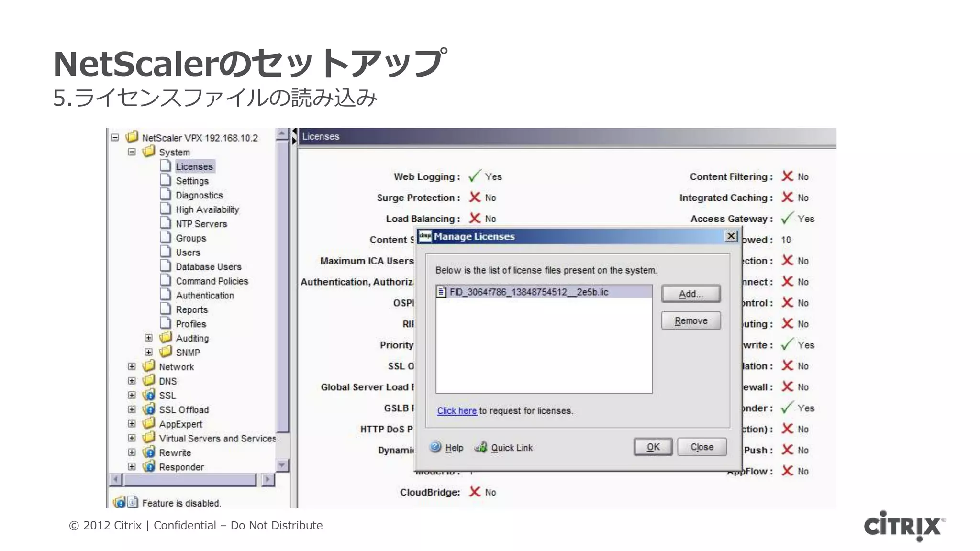Click the Quick Link icon
Viewport: 980px width, 551px height.
click(x=480, y=447)
